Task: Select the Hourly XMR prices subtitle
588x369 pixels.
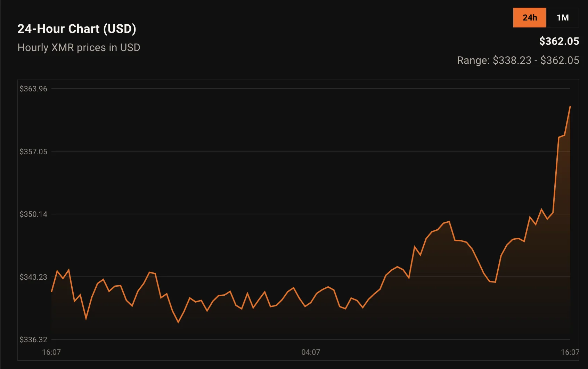Action: [x=79, y=48]
